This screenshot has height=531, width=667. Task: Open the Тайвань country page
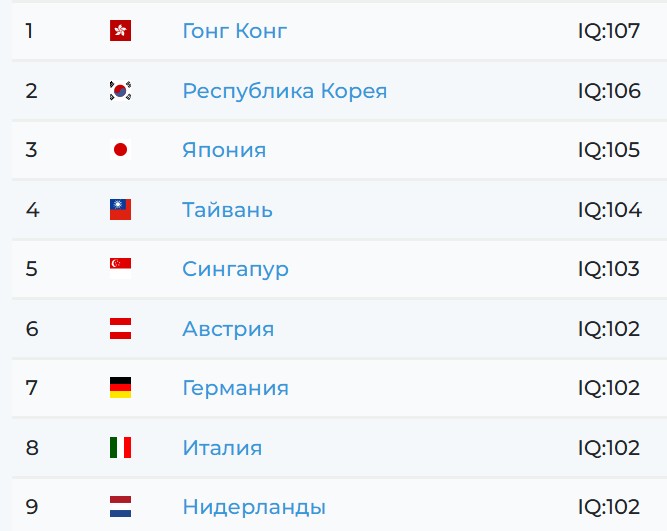tap(228, 210)
